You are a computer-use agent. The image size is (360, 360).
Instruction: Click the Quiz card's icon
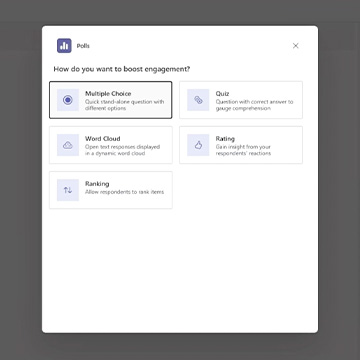pos(198,100)
